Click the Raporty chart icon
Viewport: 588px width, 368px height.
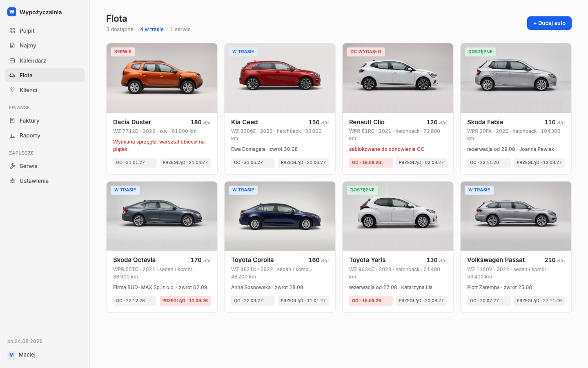pyautogui.click(x=12, y=135)
